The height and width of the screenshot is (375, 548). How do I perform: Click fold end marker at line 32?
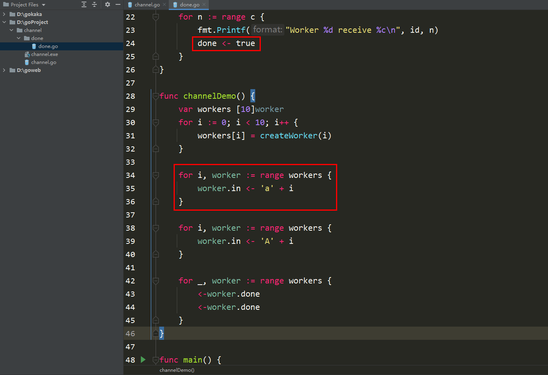pyautogui.click(x=156, y=149)
